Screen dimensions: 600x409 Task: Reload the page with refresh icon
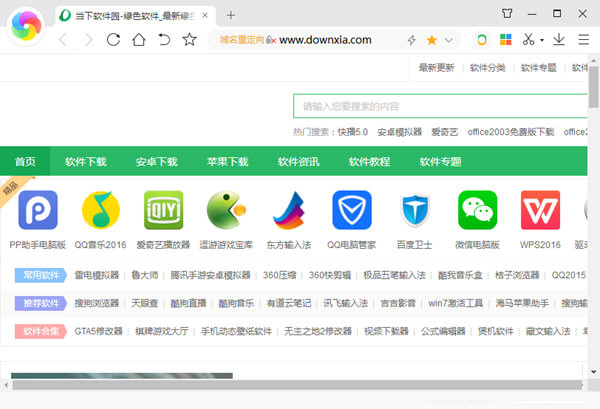pos(113,39)
